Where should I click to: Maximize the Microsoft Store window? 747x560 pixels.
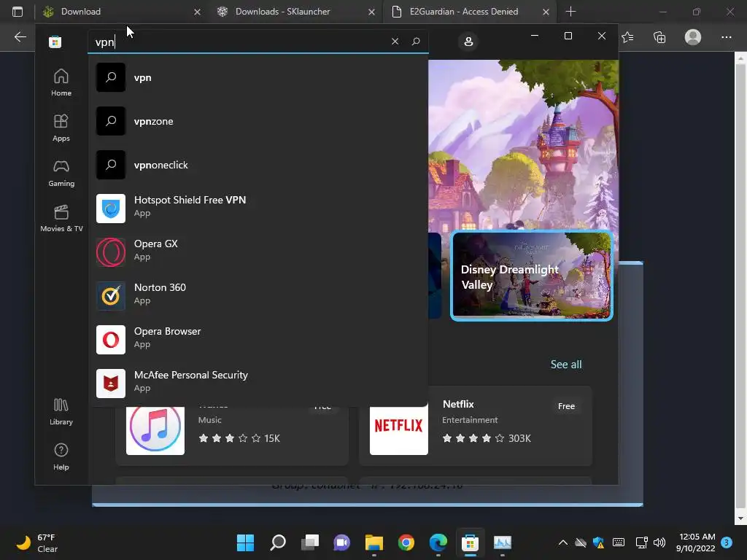[568, 36]
